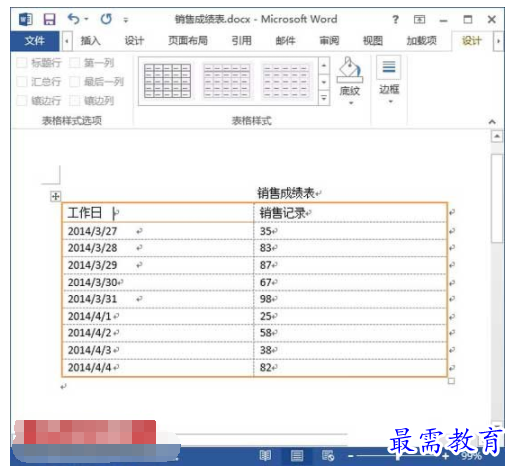Screen dimensions: 511x472
Task: Collapse the ribbon with the chevron
Action: click(x=492, y=122)
